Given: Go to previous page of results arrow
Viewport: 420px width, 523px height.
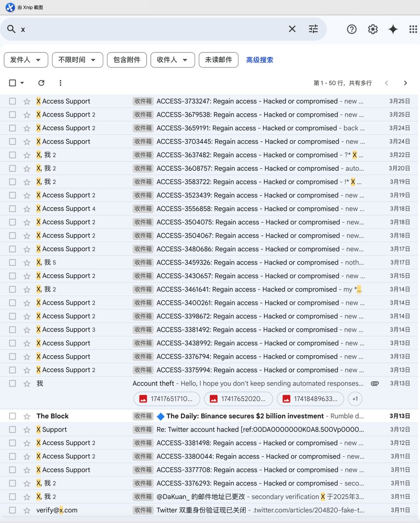Looking at the screenshot, I should [386, 83].
